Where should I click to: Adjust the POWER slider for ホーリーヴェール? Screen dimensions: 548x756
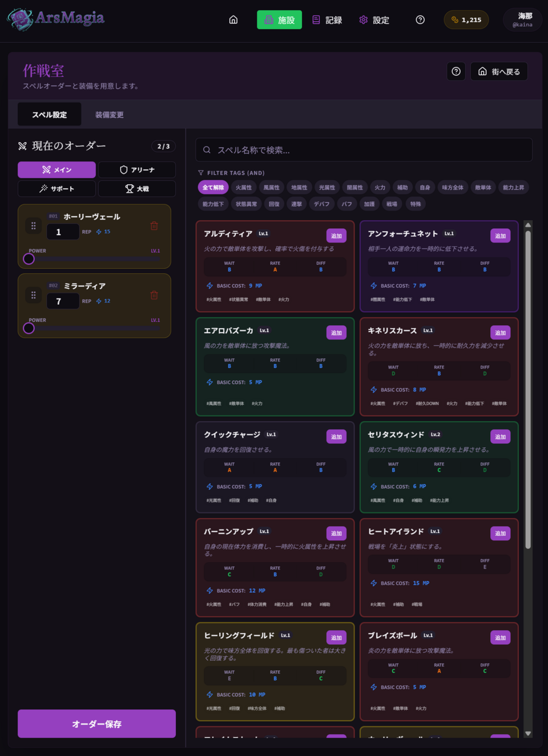click(x=29, y=259)
